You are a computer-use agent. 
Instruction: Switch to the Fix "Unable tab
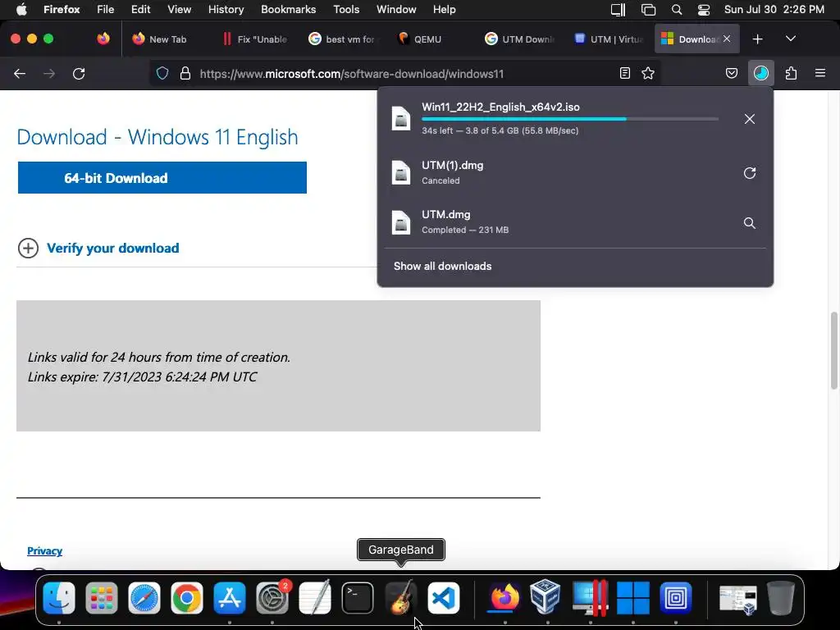pyautogui.click(x=255, y=39)
